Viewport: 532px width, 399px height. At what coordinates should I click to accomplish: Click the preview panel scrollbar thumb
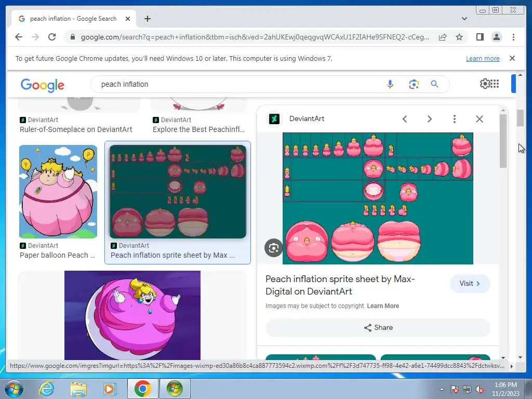503,141
